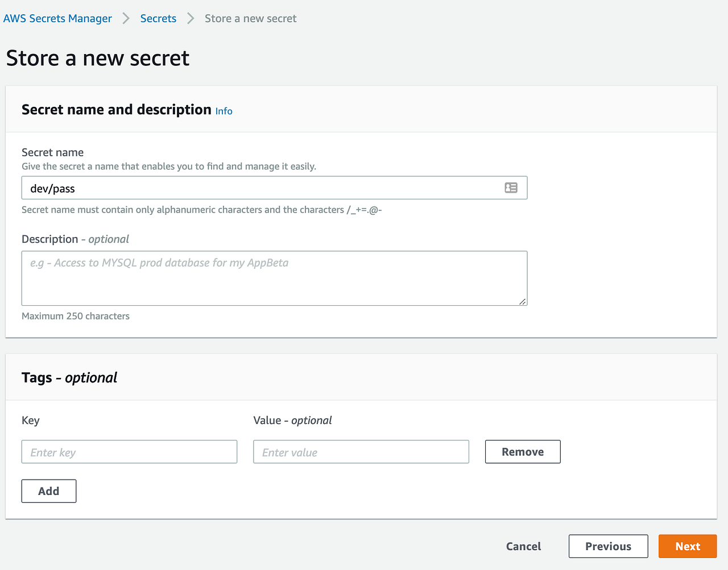Viewport: 728px width, 570px height.
Task: Add another tag row with the Add button
Action: pyautogui.click(x=48, y=490)
